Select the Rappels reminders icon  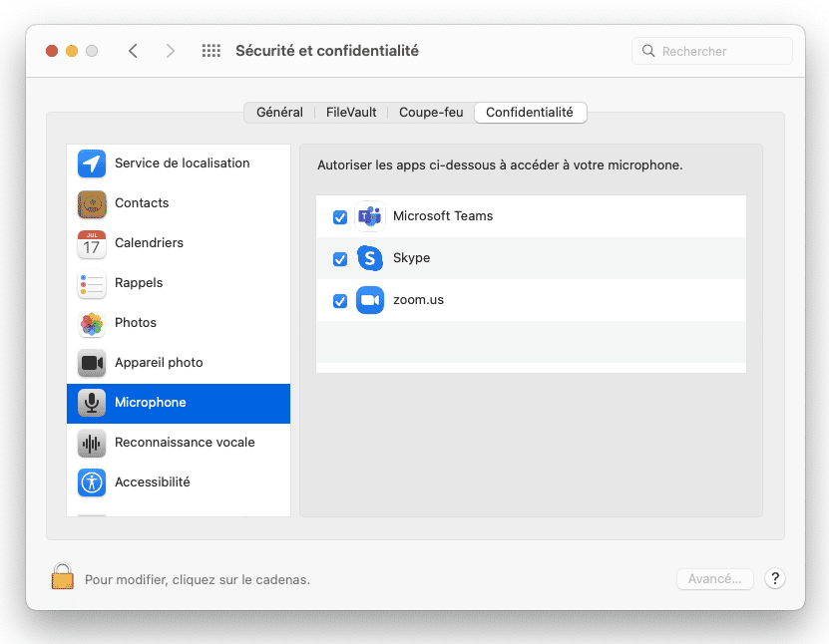pyautogui.click(x=92, y=283)
